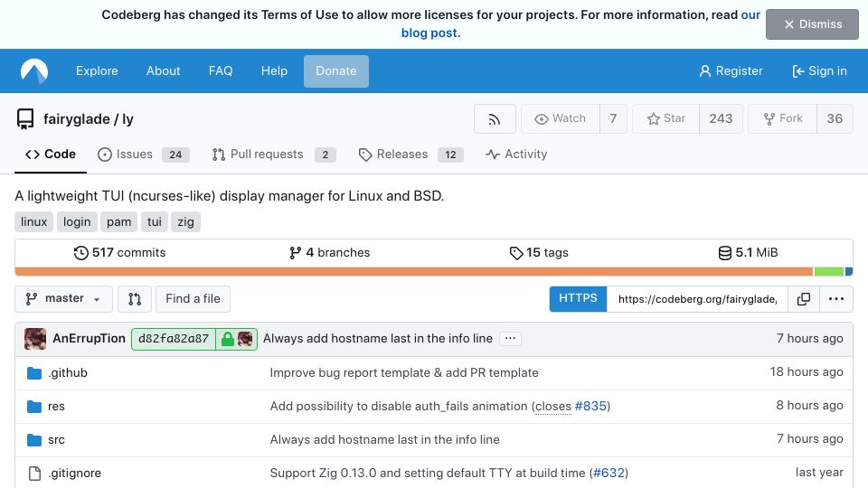
Task: Filter by the zig topic tag
Action: point(185,222)
